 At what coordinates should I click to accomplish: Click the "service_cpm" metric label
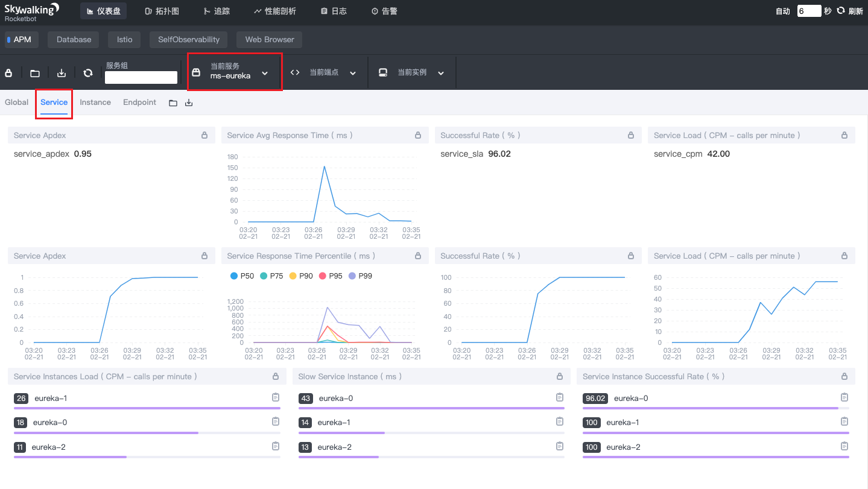pyautogui.click(x=678, y=154)
